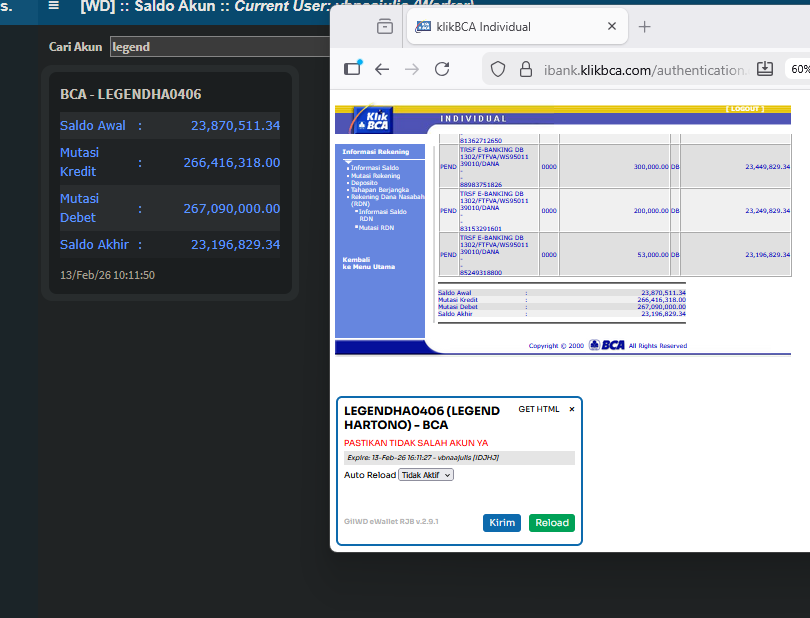Click timestamp 13/Feb/26 10:11:50
The image size is (810, 618).
click(x=107, y=275)
